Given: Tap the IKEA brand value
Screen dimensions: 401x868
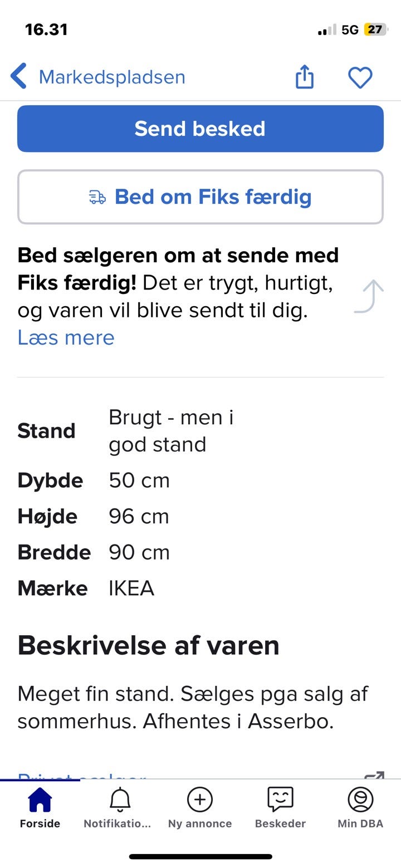Looking at the screenshot, I should tap(131, 589).
